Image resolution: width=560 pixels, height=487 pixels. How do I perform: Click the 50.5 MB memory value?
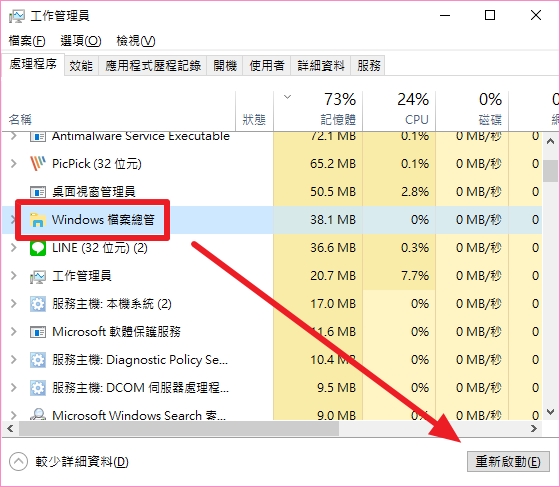pyautogui.click(x=333, y=192)
